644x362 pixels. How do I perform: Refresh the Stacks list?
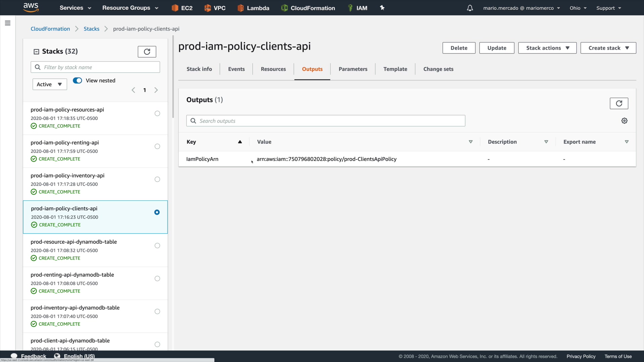click(147, 52)
